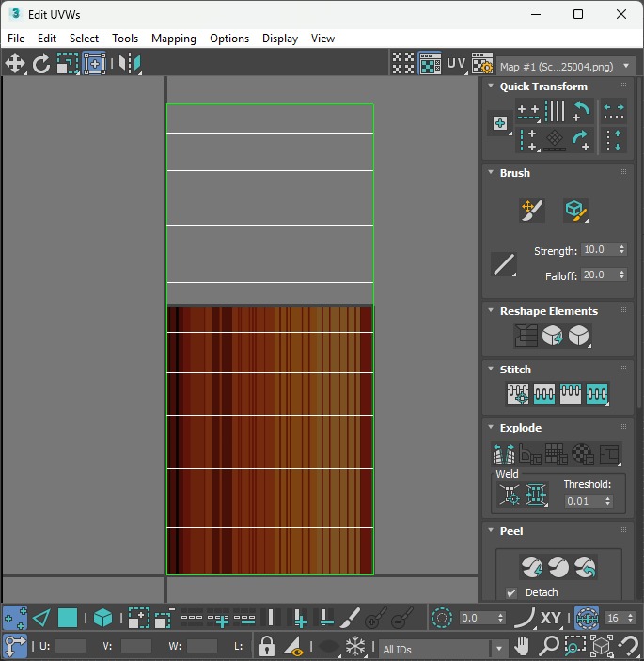Click the Quick Peel icon

(532, 567)
